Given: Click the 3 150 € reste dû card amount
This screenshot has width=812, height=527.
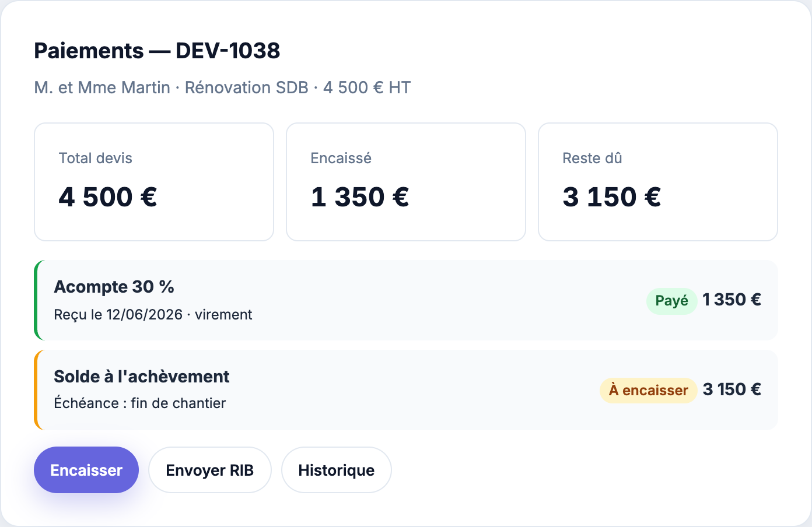Looking at the screenshot, I should (x=612, y=197).
